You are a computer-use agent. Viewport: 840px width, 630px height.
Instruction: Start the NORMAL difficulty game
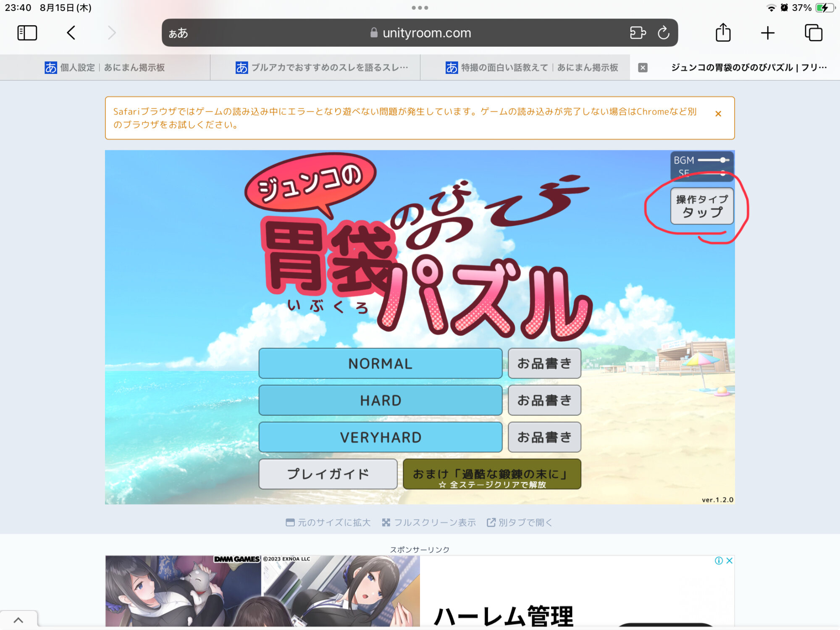pyautogui.click(x=380, y=363)
